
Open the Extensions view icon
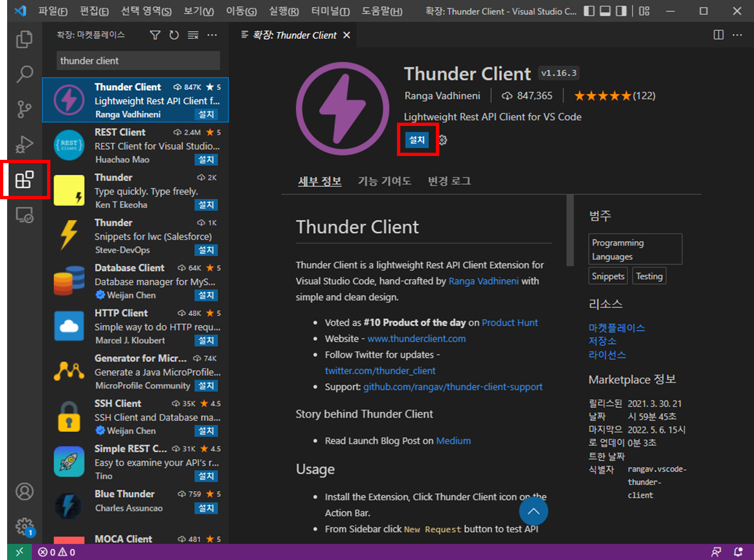pos(24,180)
